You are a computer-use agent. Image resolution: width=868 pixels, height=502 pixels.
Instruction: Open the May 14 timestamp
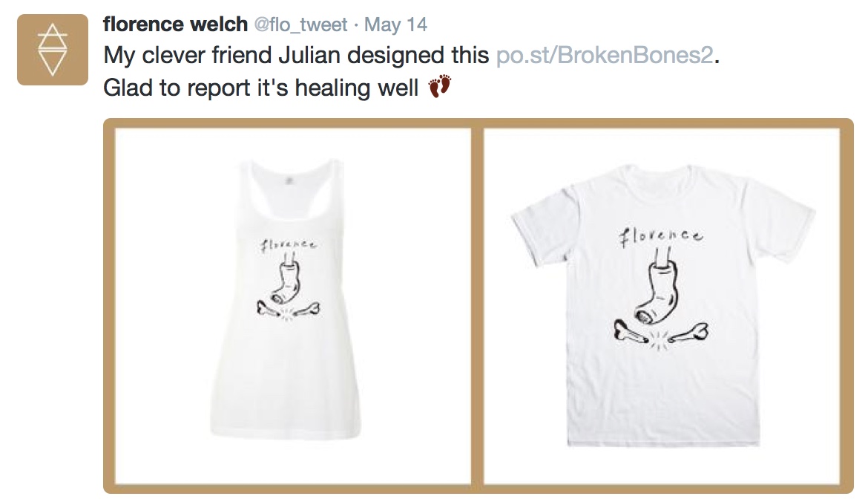[x=396, y=25]
